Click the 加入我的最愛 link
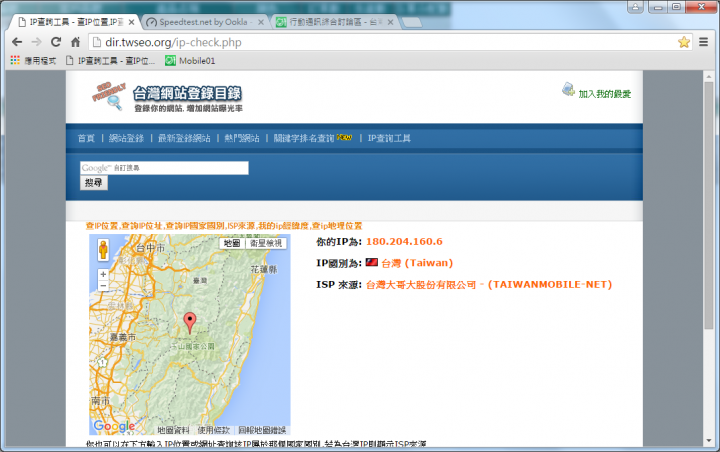The height and width of the screenshot is (452, 720). pyautogui.click(x=604, y=94)
